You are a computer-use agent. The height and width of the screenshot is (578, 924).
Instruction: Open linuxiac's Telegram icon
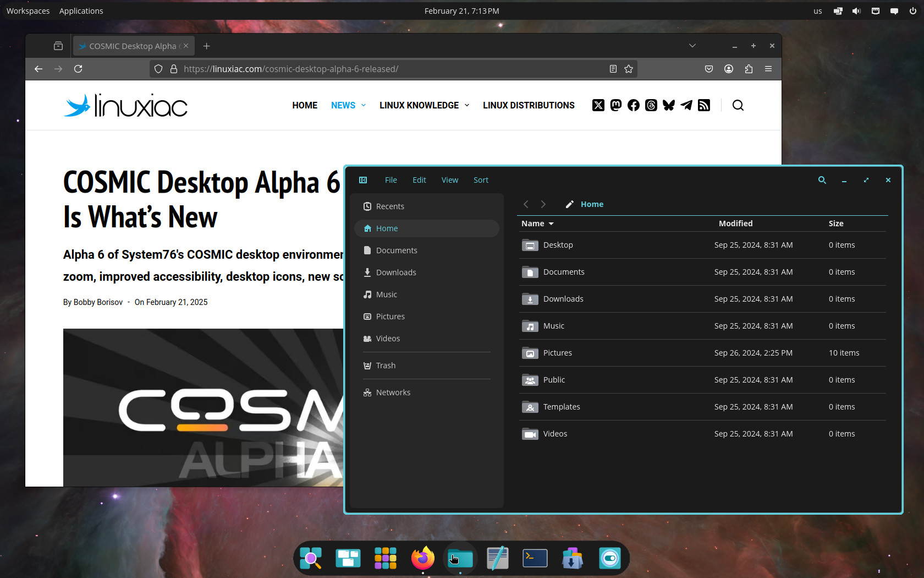click(686, 105)
